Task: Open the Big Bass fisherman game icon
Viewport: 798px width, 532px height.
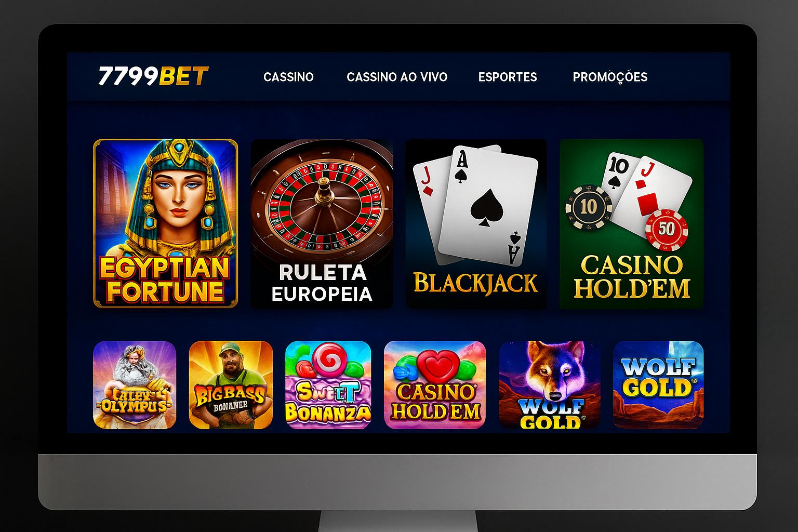Action: pos(231,385)
